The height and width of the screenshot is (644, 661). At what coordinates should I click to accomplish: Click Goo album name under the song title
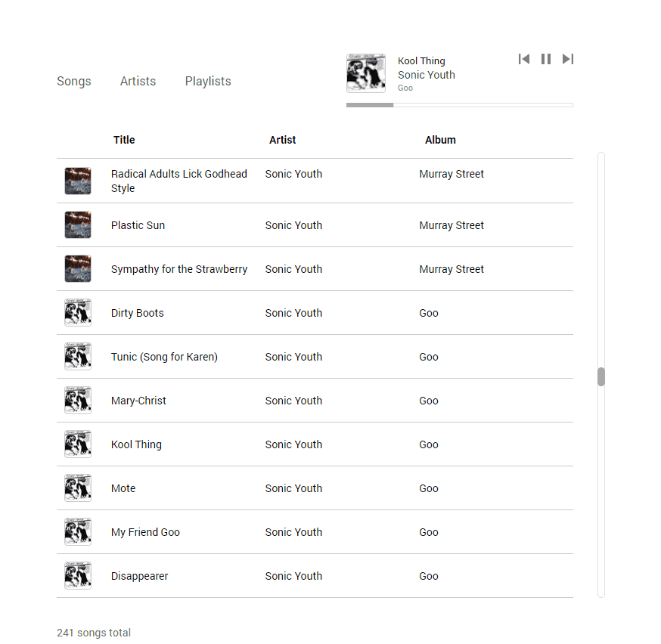[405, 88]
